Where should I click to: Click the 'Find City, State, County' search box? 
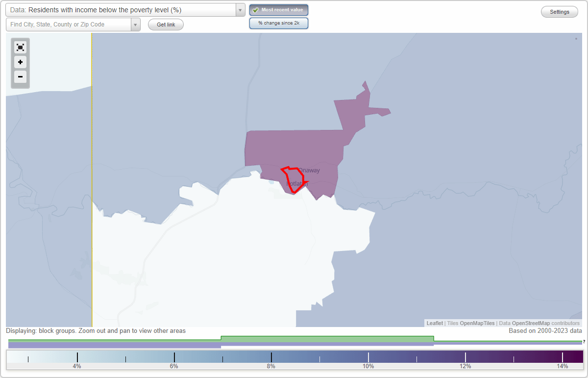coord(69,24)
